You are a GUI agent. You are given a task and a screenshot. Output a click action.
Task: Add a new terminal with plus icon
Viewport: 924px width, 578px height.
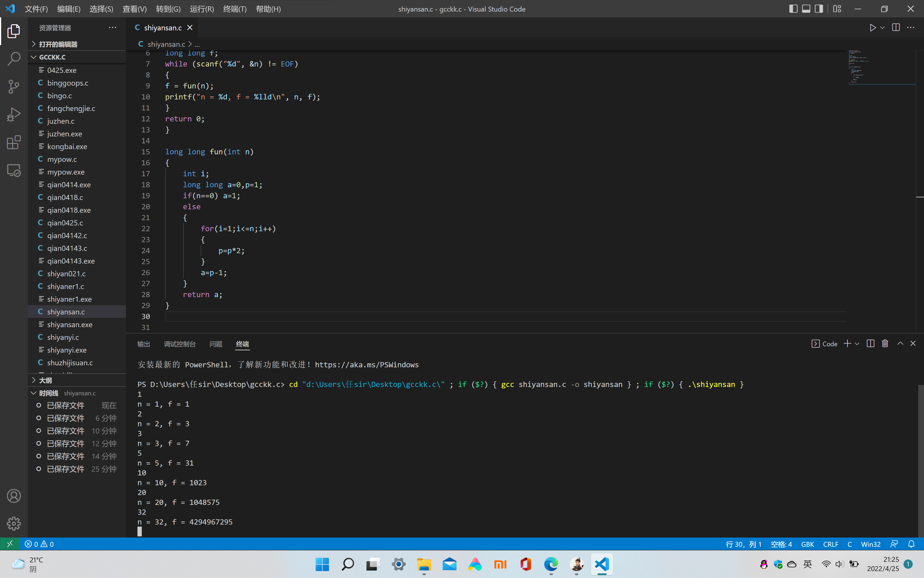[x=847, y=344]
